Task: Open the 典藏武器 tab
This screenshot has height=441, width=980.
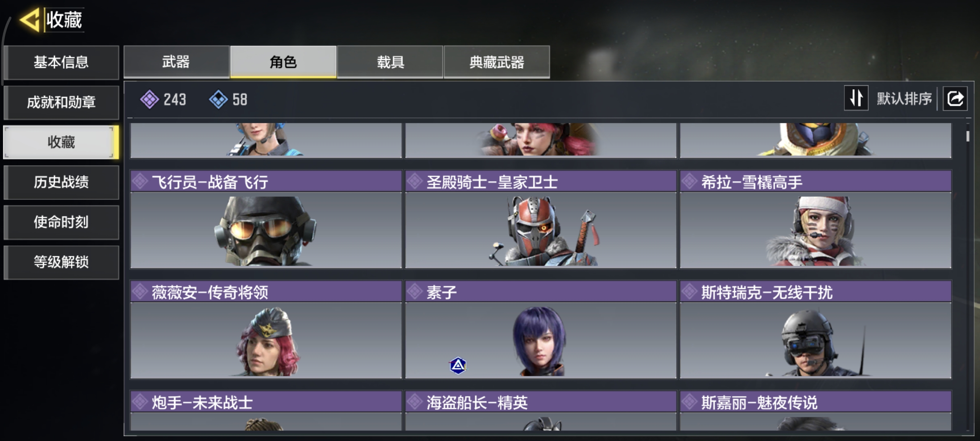Action: coord(497,62)
